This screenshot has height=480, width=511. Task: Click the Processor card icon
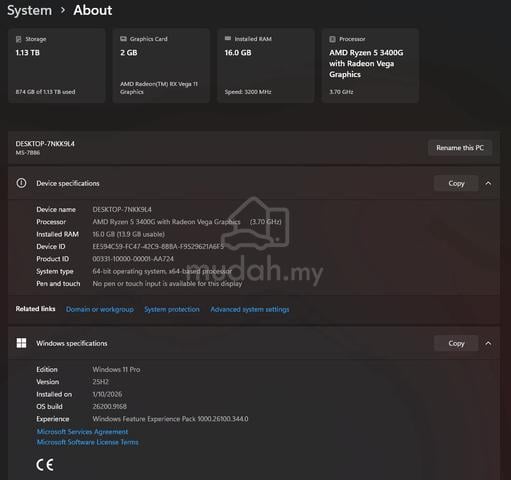(332, 39)
